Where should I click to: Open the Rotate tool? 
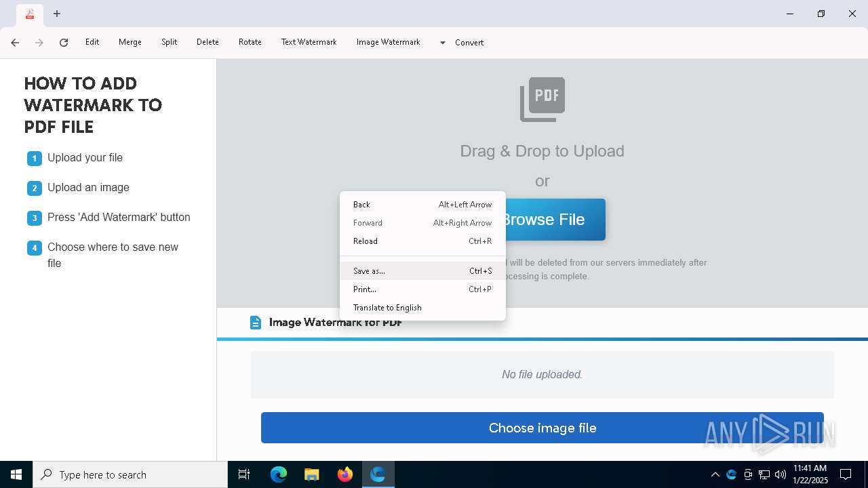point(250,42)
